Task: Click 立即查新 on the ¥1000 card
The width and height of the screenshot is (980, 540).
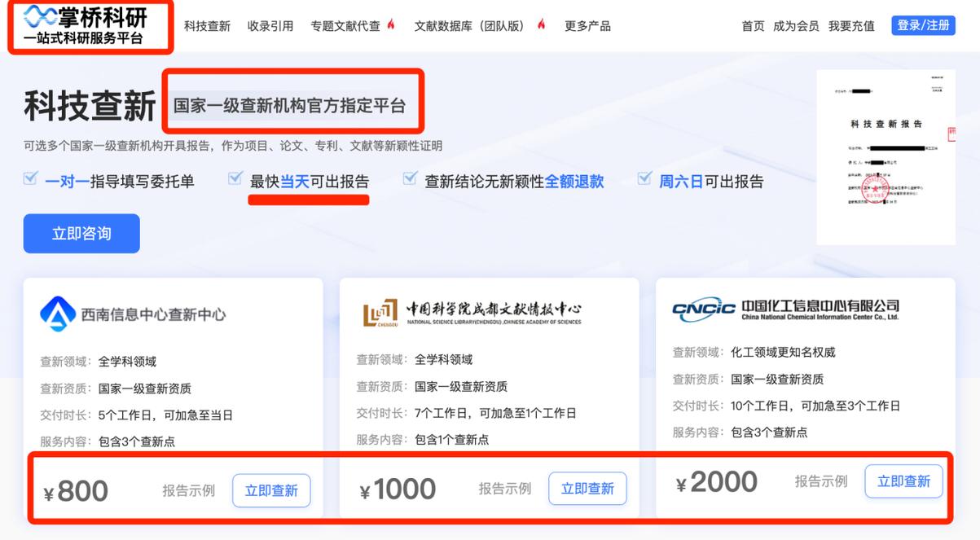Action: pos(587,489)
